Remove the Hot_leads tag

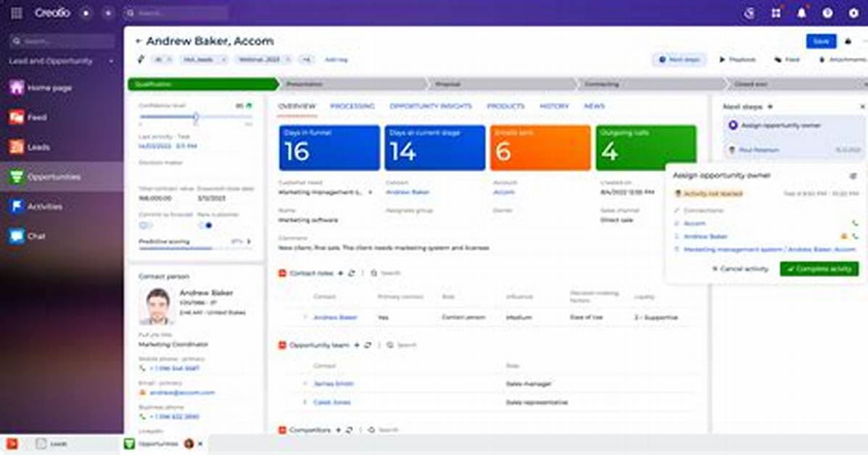[223, 59]
